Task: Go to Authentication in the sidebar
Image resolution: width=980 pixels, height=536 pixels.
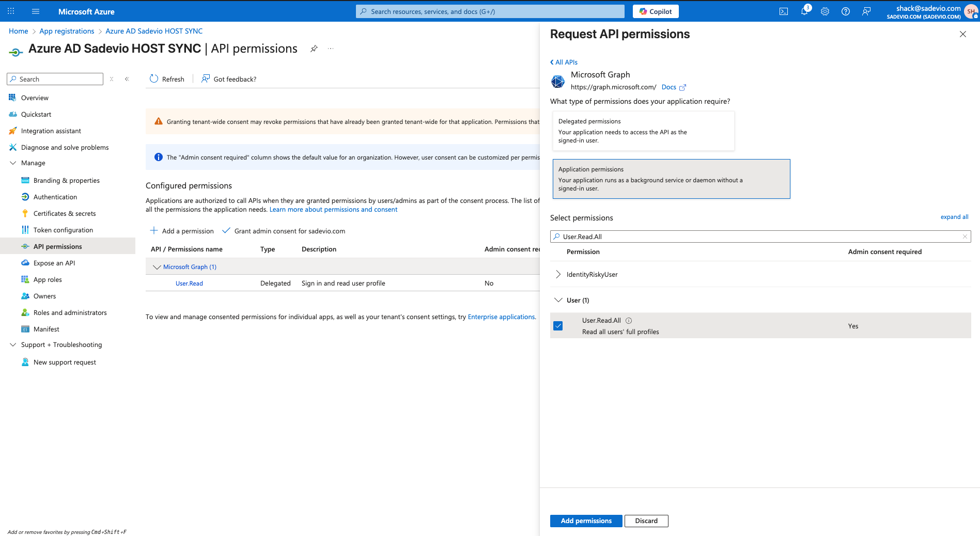Action: coord(55,197)
